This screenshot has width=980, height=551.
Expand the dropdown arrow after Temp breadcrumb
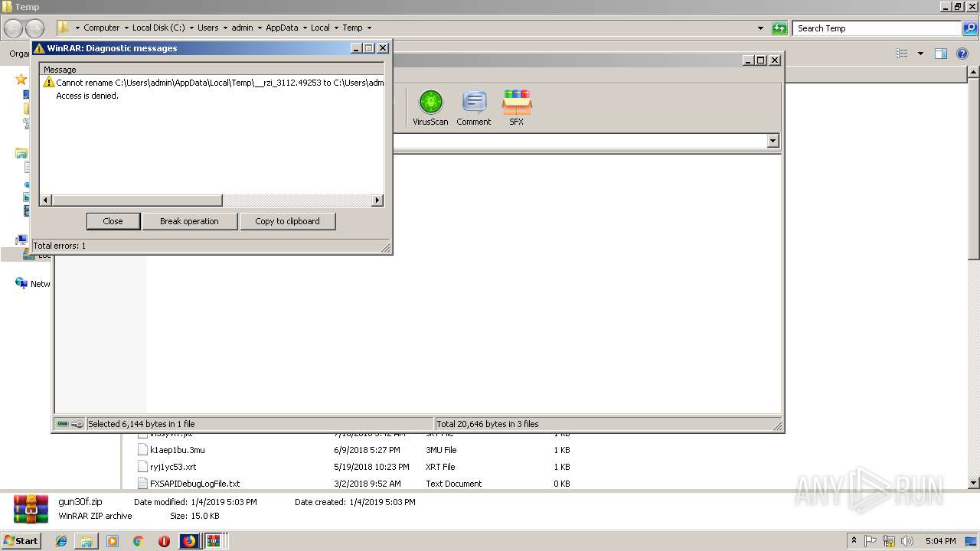369,28
